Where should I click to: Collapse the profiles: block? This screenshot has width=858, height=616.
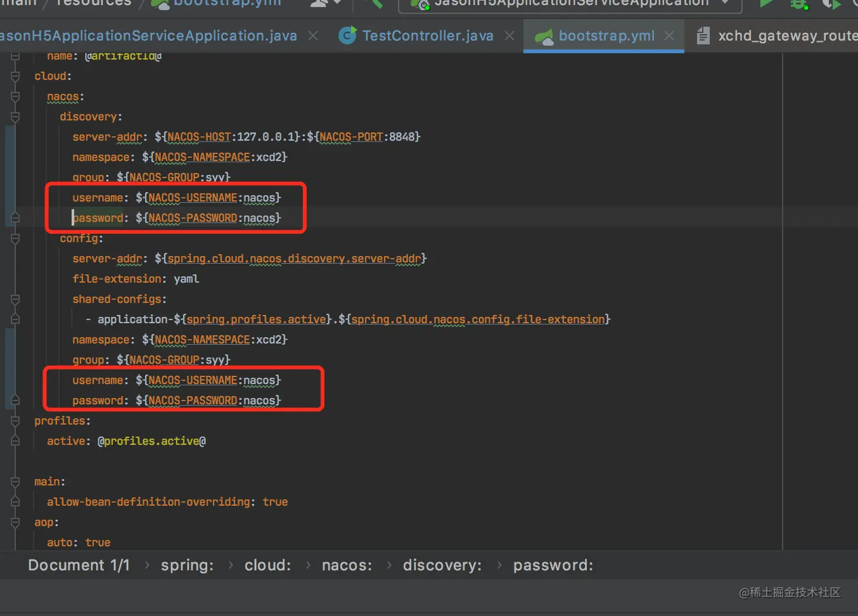coord(15,421)
